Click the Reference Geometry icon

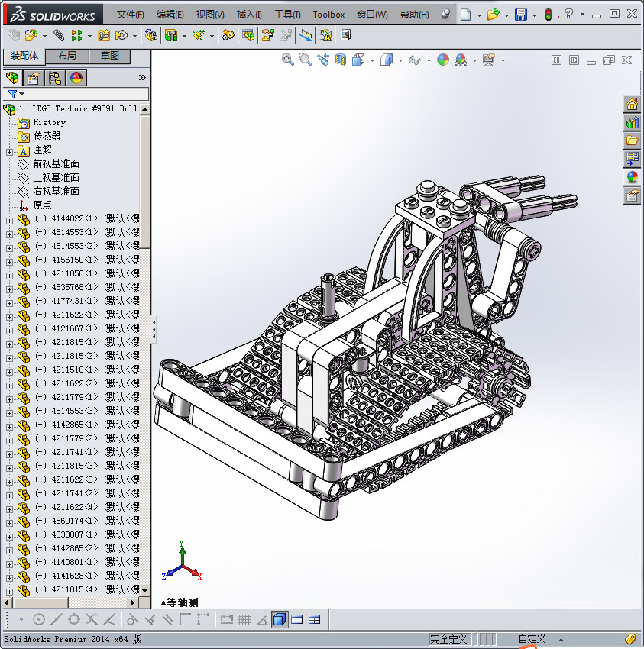[199, 36]
